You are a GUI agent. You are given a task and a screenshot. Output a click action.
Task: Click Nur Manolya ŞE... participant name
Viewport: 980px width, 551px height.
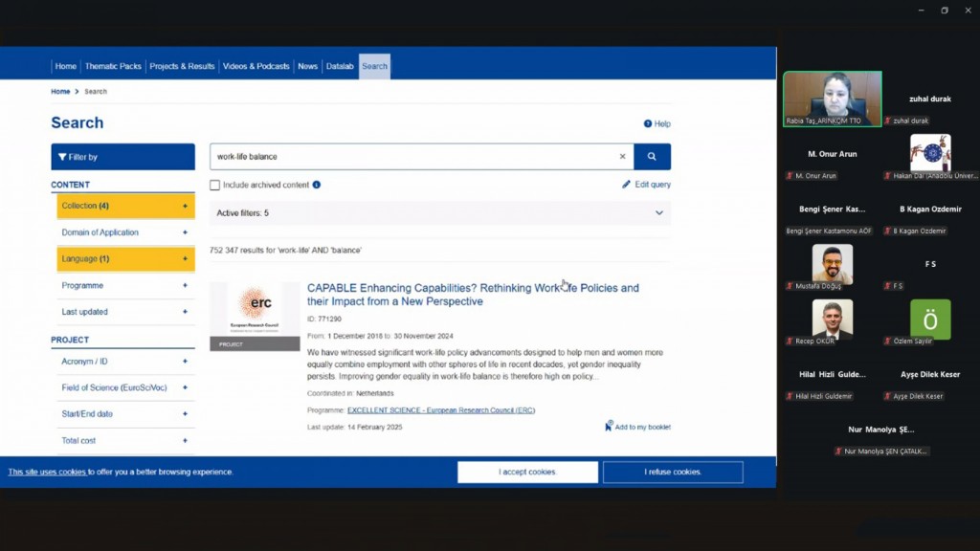click(x=881, y=430)
